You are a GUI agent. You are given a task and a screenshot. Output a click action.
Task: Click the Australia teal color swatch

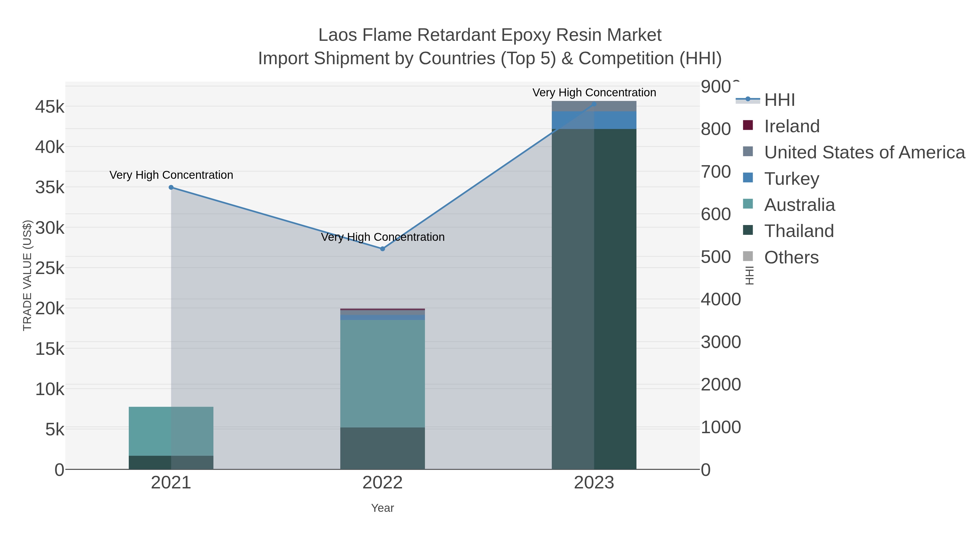[748, 204]
